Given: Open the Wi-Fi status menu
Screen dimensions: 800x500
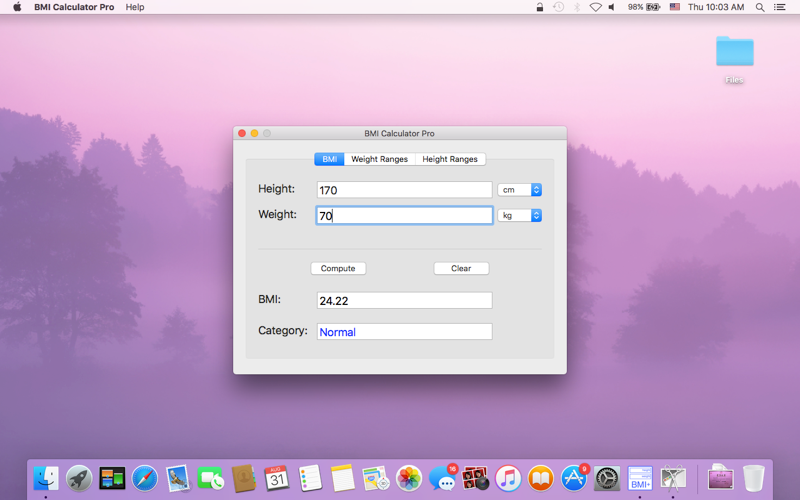Looking at the screenshot, I should (x=595, y=7).
